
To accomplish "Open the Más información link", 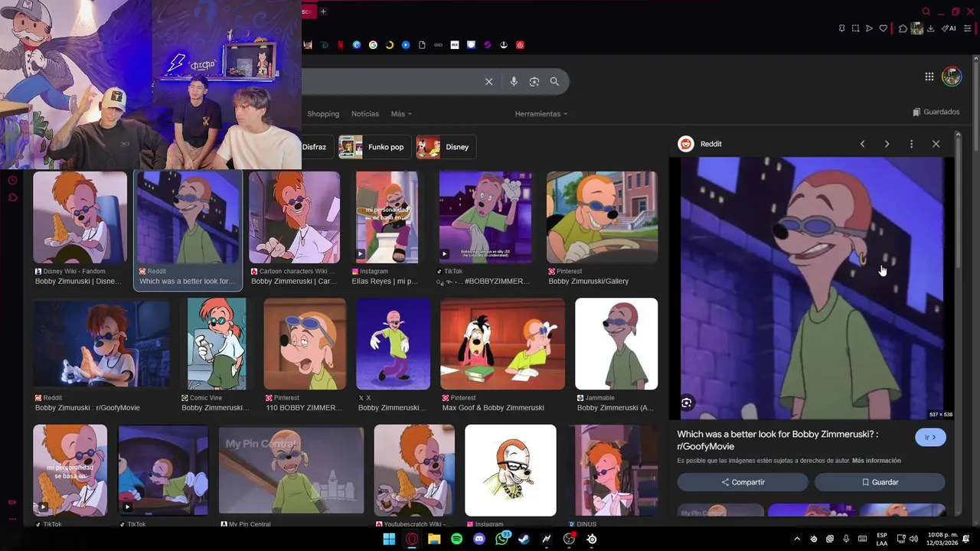I will [876, 461].
